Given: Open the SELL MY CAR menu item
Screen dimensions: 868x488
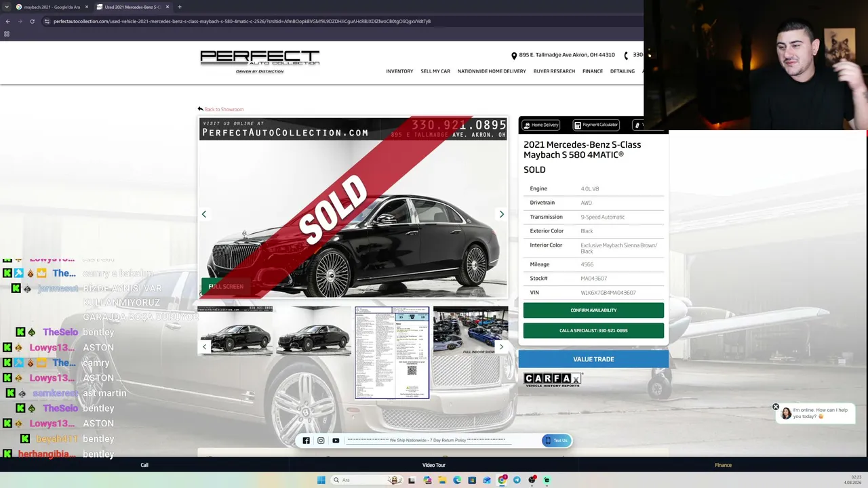Looking at the screenshot, I should pyautogui.click(x=435, y=71).
